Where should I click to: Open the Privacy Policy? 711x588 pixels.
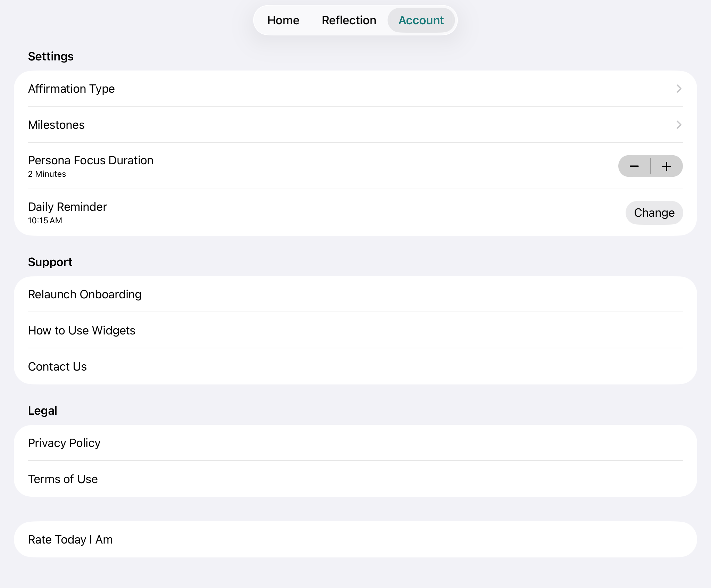pos(64,443)
